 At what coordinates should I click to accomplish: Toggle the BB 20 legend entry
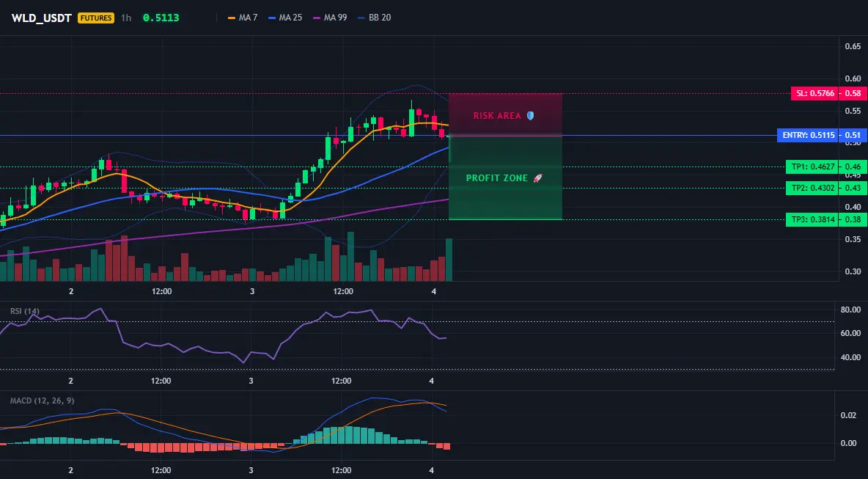pyautogui.click(x=374, y=18)
